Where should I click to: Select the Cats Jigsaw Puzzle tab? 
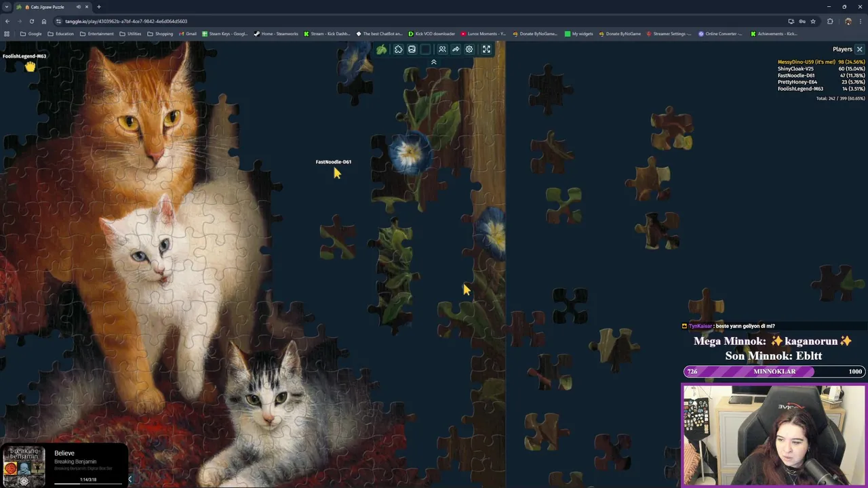pos(53,7)
